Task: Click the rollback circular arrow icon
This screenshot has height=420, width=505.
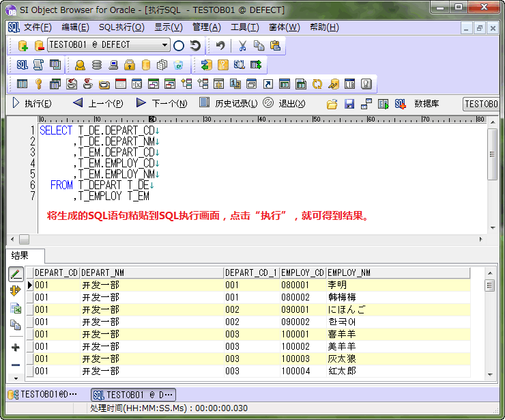Action: coord(195,46)
